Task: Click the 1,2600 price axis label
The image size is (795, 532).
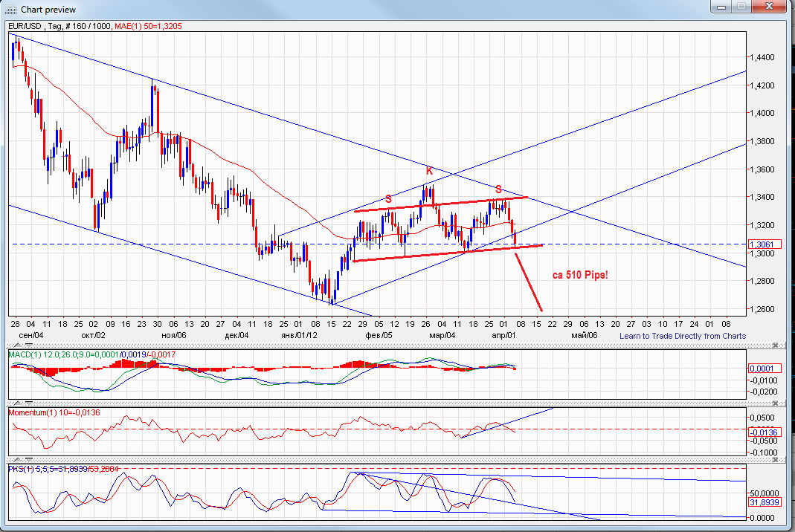Action: click(x=762, y=309)
